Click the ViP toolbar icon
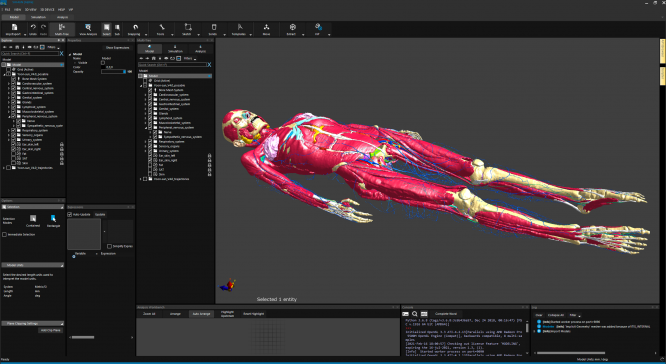The width and height of the screenshot is (666, 364). (318, 27)
